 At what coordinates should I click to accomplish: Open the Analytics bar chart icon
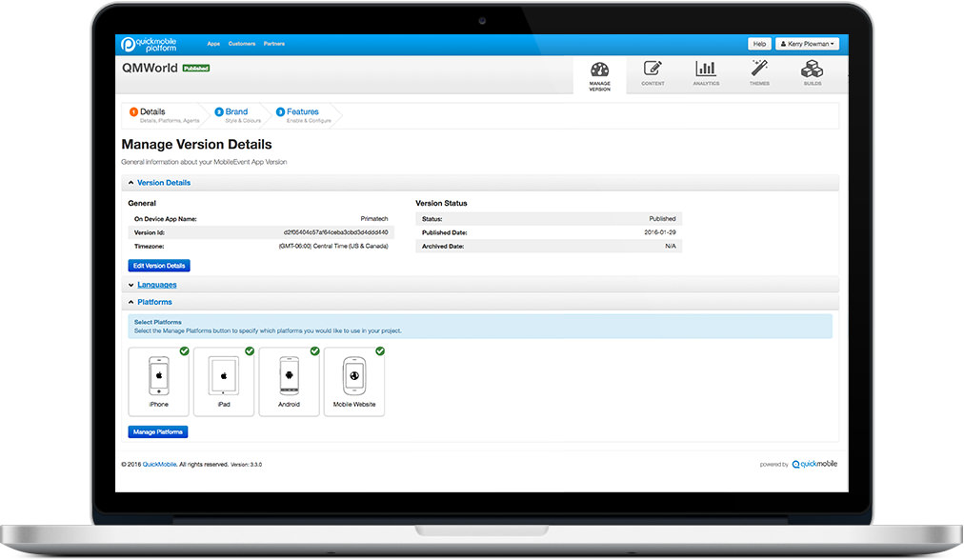(x=706, y=70)
